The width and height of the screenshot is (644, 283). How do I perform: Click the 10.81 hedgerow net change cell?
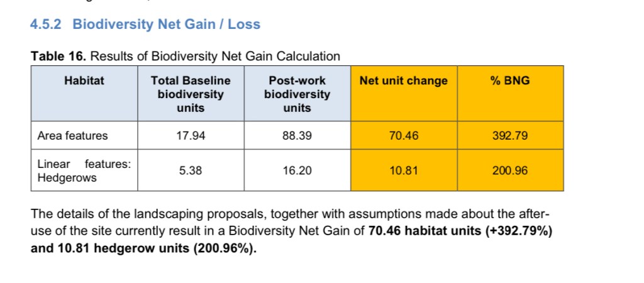[x=404, y=170]
